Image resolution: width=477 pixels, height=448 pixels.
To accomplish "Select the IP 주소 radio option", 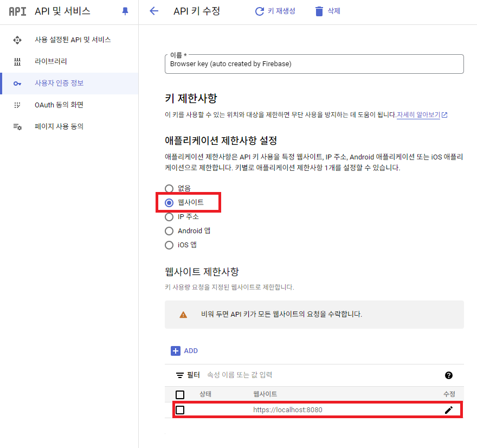I will coord(169,217).
